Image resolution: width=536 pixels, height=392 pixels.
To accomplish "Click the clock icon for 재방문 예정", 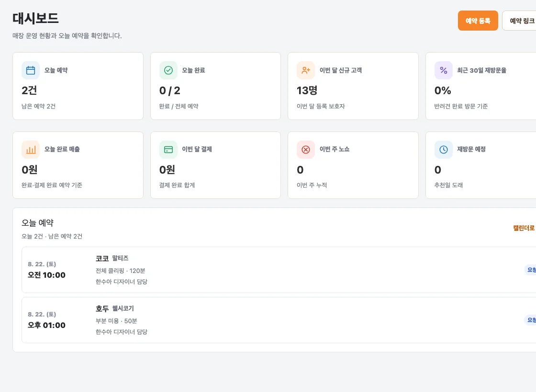I will click(x=443, y=150).
